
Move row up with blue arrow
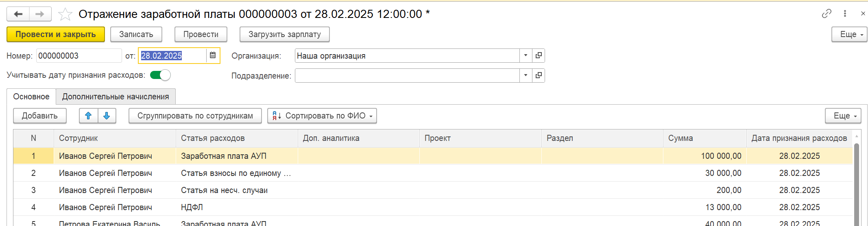click(x=88, y=116)
